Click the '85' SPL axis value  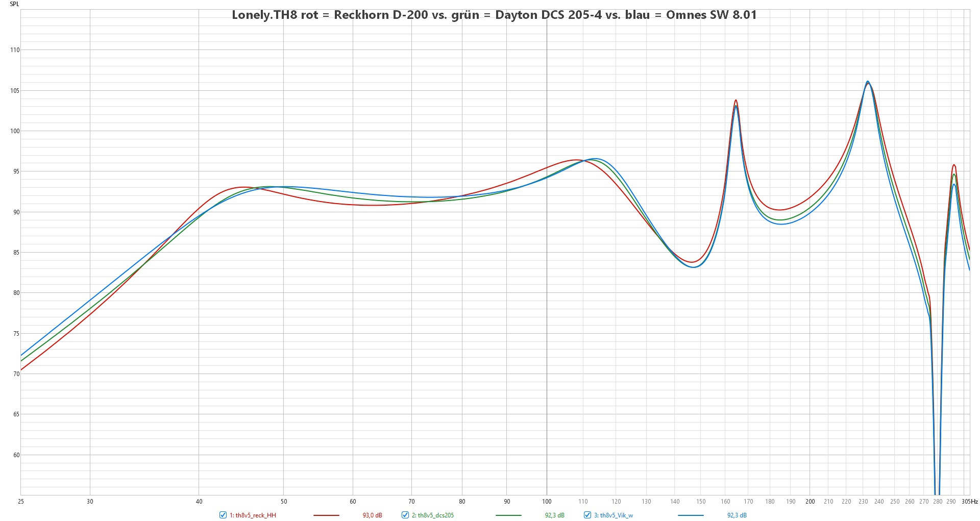coord(16,253)
